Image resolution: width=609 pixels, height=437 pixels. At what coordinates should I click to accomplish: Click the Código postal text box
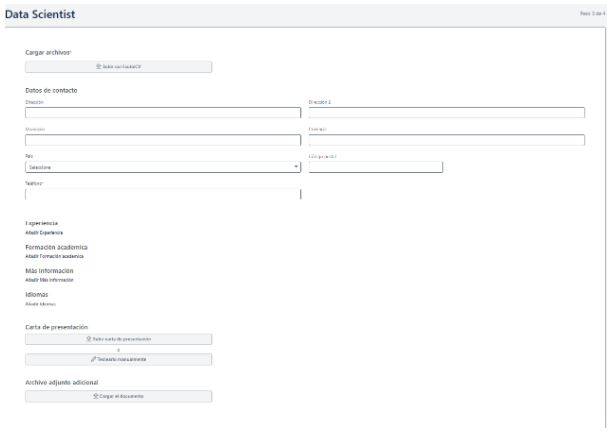pos(375,167)
